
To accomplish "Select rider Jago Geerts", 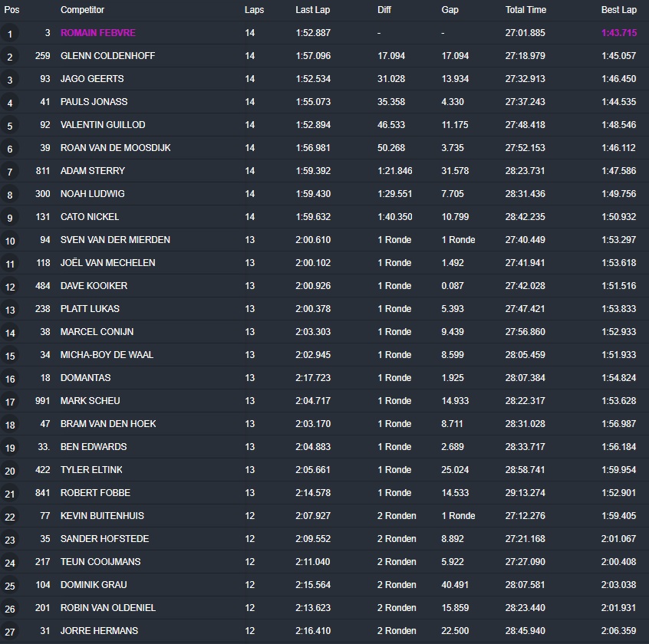I will tap(92, 79).
